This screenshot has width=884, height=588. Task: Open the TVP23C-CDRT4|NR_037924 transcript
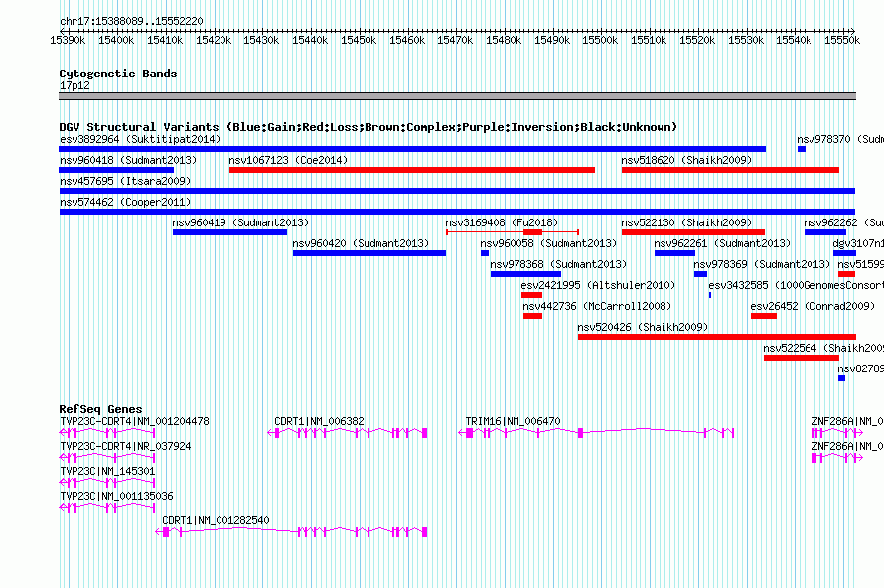point(107,458)
